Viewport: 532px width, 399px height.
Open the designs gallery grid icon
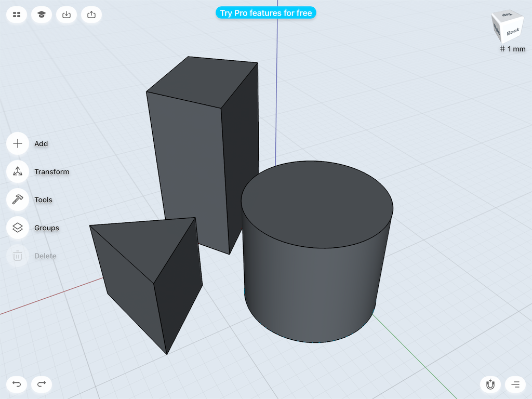[17, 15]
